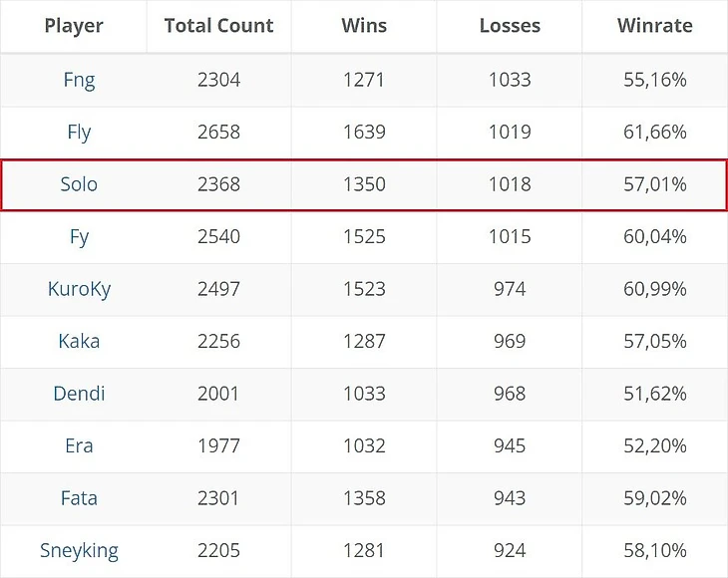Open the Era player page

coord(79,445)
